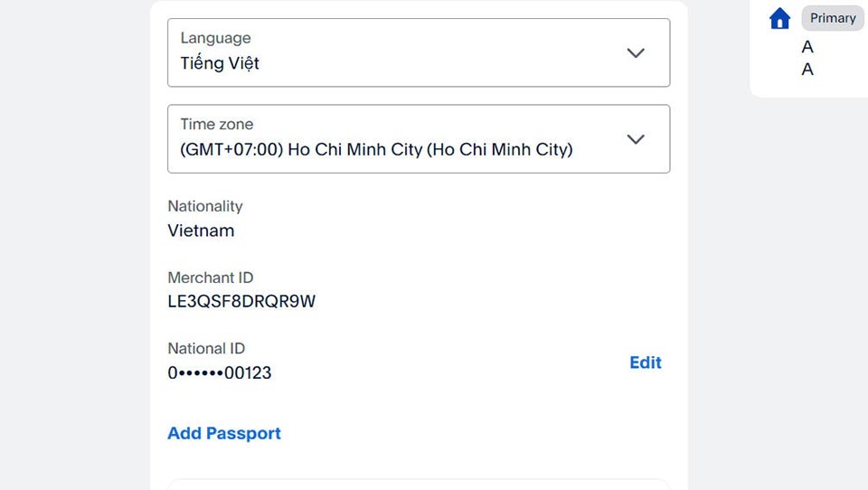Expand the Language dropdown chevron
This screenshot has height=490, width=868.
(636, 53)
